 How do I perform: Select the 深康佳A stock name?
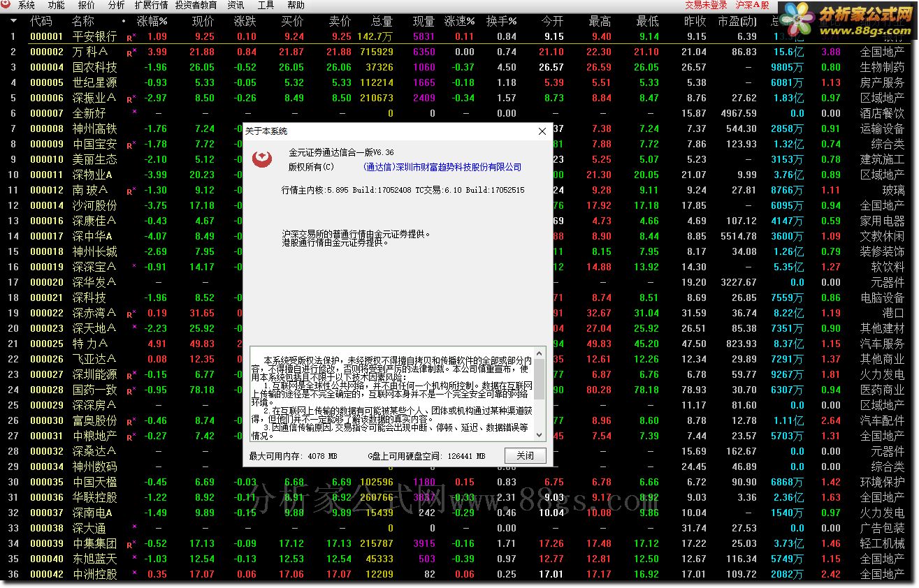point(95,221)
